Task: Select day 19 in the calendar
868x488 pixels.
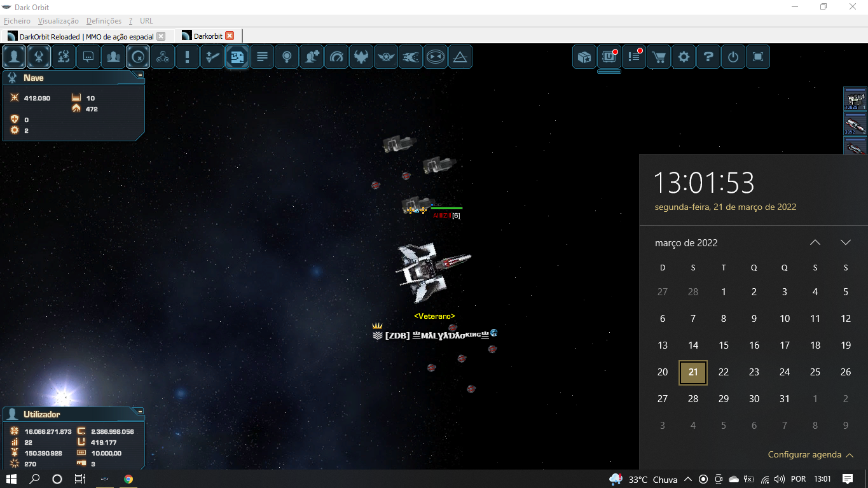Action: [x=846, y=345]
